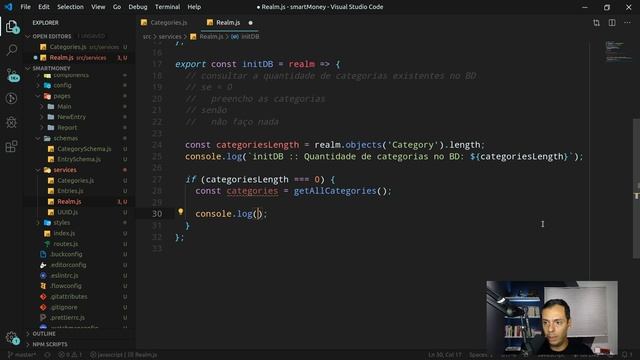This screenshot has height=360, width=640.
Task: Click the master branch status item
Action: (22, 355)
